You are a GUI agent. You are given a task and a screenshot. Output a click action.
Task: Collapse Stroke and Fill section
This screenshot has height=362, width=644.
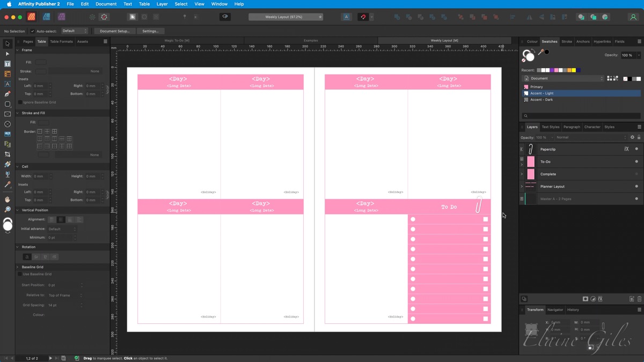click(x=17, y=113)
